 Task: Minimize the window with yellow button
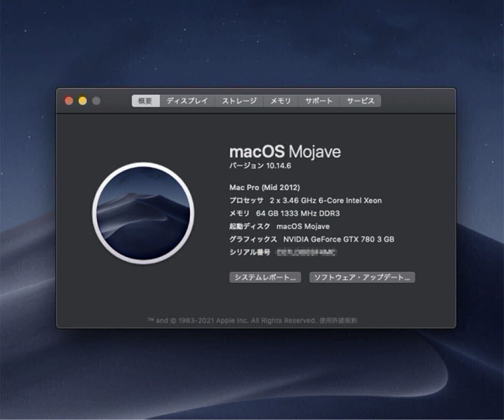[x=83, y=101]
